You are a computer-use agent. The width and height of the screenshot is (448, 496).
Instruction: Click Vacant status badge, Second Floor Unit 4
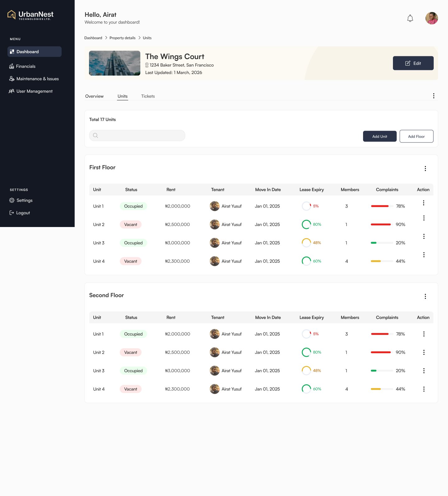click(x=131, y=389)
